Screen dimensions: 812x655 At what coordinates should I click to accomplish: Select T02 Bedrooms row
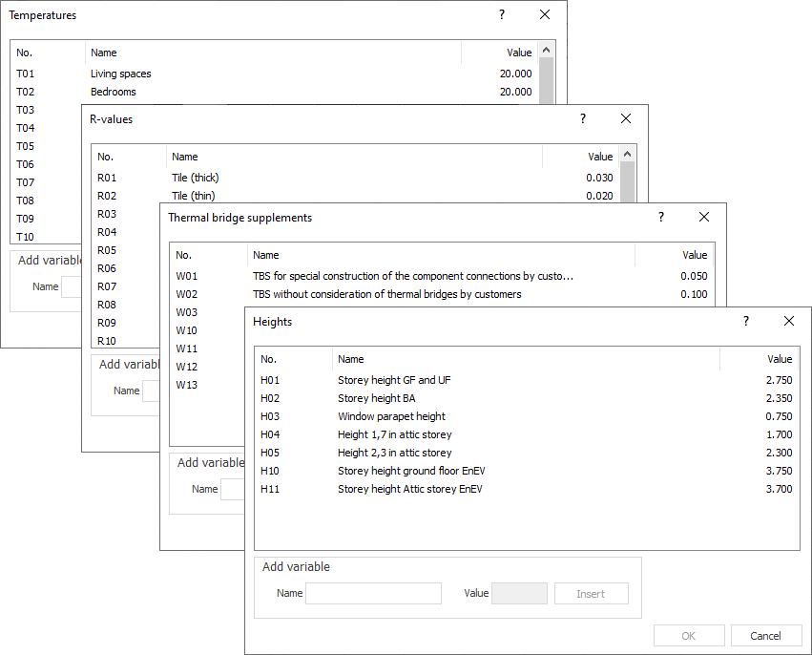tap(275, 92)
